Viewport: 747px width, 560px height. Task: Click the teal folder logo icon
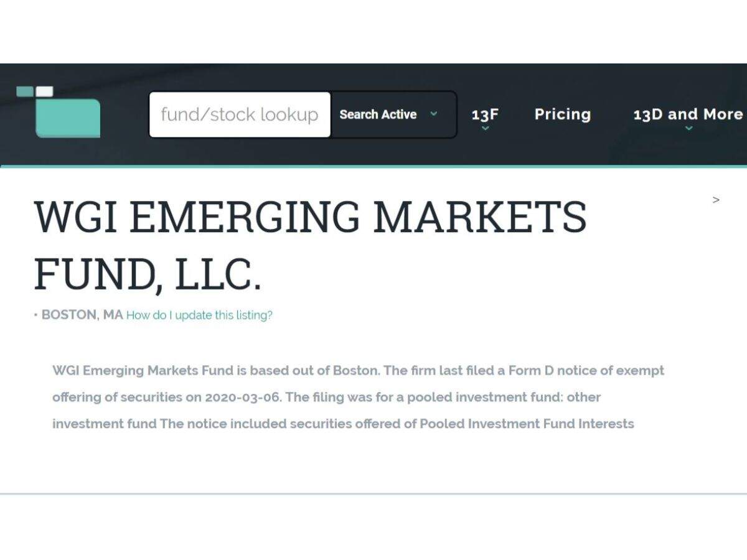[68, 118]
